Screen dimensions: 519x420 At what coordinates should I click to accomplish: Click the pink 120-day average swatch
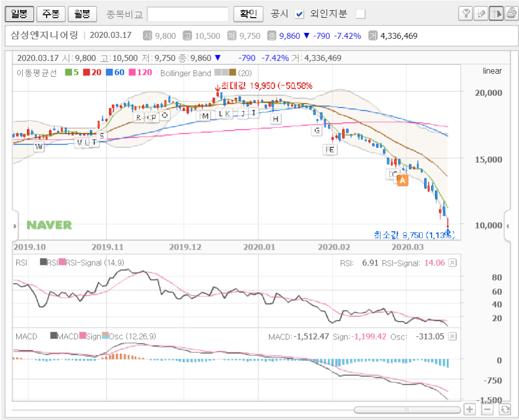click(x=132, y=72)
